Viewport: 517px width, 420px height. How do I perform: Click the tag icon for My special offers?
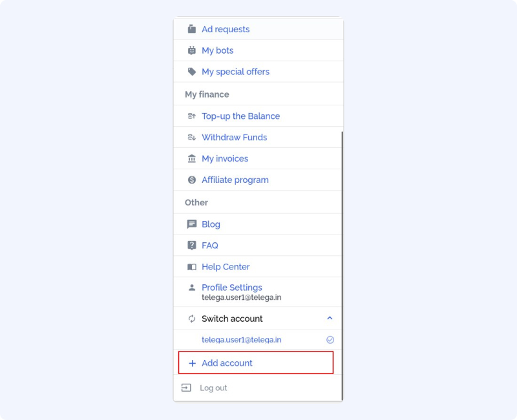191,72
